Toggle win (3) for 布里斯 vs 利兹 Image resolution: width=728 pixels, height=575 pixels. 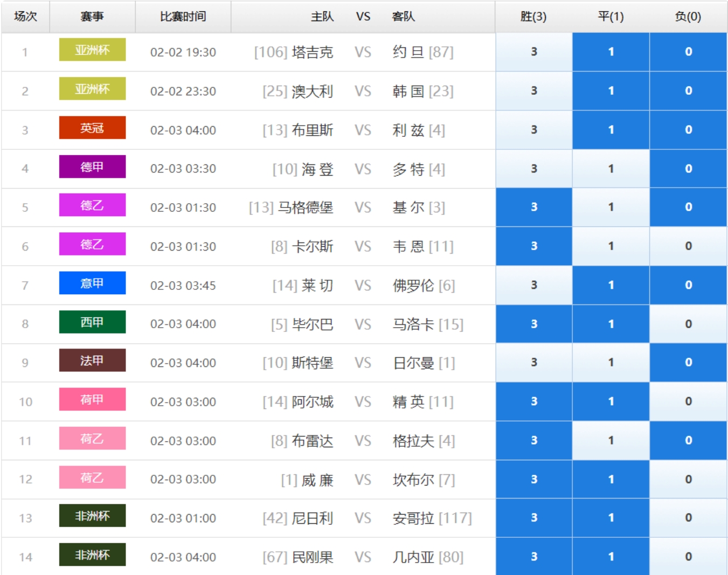tap(533, 130)
